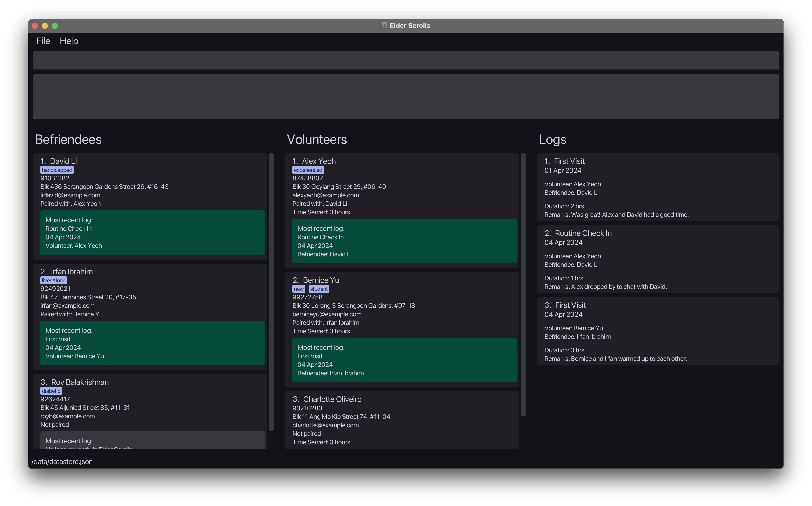Open the File menu
This screenshot has height=506, width=812.
tap(43, 41)
